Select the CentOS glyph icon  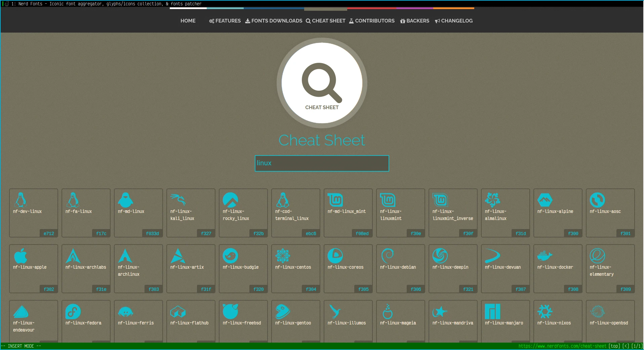tap(283, 256)
